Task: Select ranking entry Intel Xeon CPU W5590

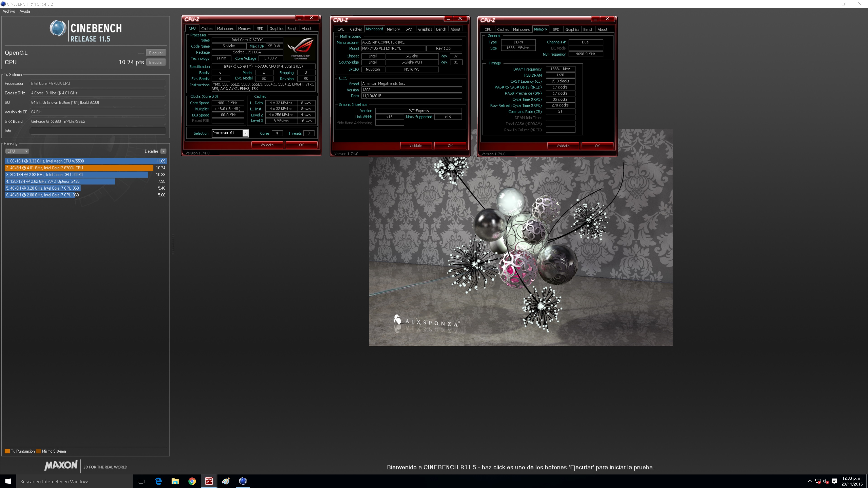Action: pyautogui.click(x=86, y=161)
